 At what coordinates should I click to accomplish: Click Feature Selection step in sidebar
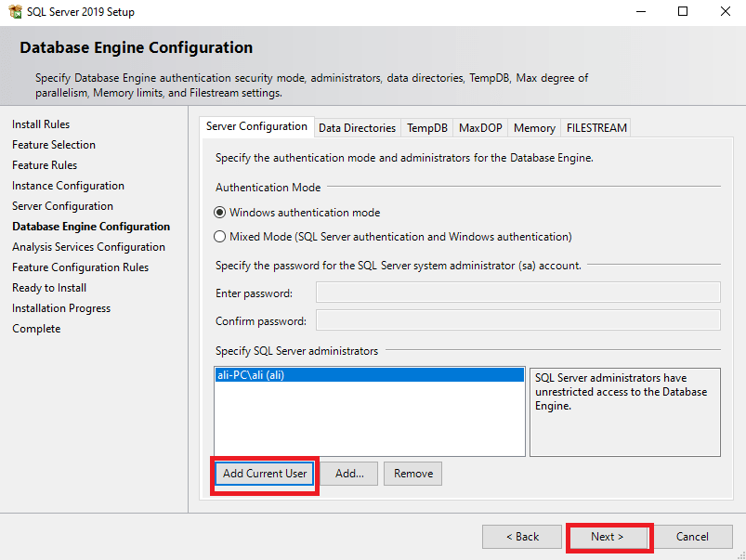click(54, 145)
